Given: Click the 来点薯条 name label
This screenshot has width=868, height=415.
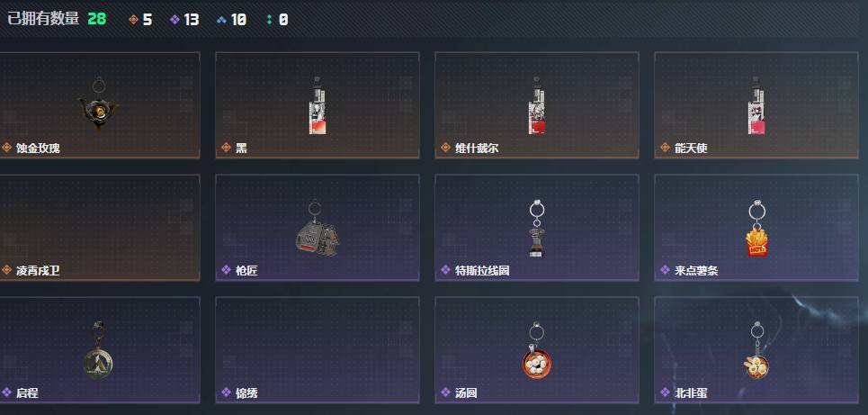Looking at the screenshot, I should pos(696,271).
